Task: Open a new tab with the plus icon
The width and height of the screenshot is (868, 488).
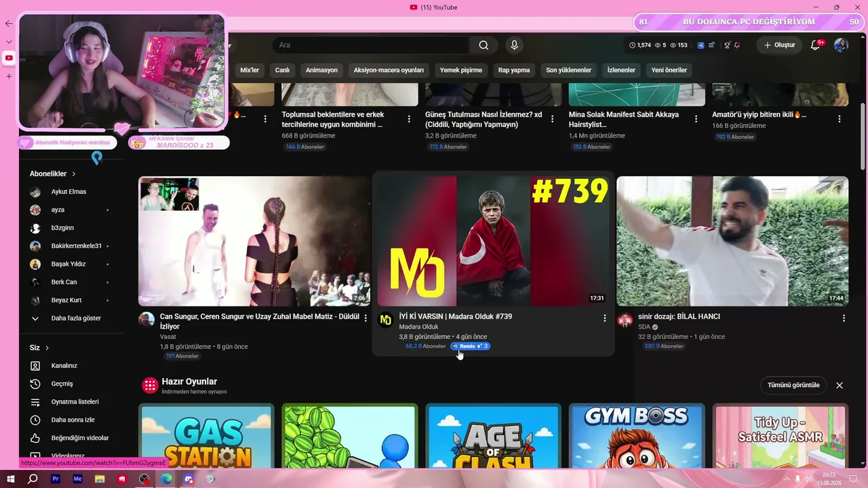Action: 9,76
